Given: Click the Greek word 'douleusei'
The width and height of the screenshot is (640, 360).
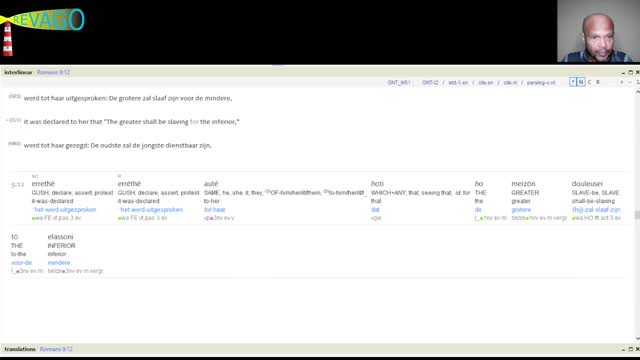Looking at the screenshot, I should pos(587,184).
